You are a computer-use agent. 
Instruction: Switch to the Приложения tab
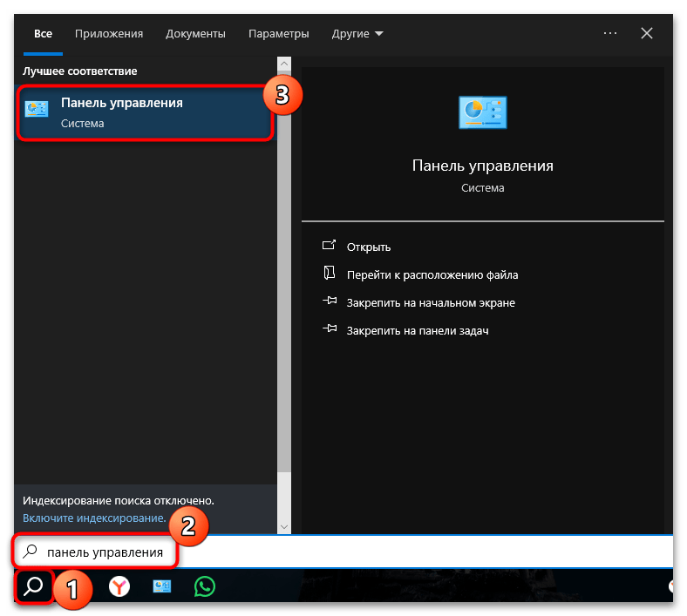click(x=109, y=34)
